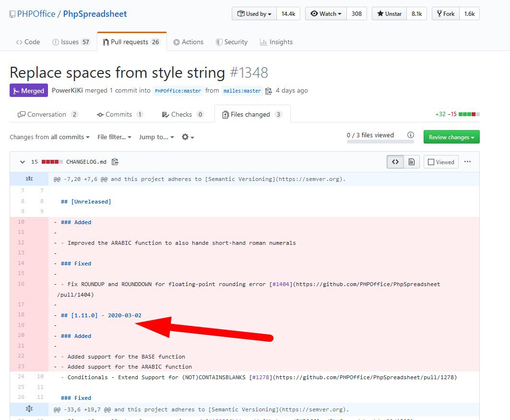Click the Pull requests branch icon
Image resolution: width=510 pixels, height=420 pixels.
click(106, 42)
